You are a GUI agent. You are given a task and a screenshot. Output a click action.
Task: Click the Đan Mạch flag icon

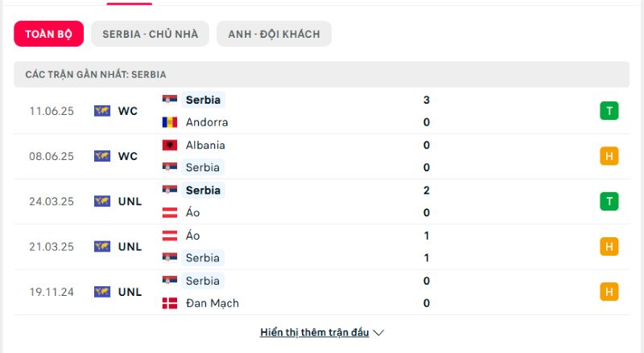(170, 303)
